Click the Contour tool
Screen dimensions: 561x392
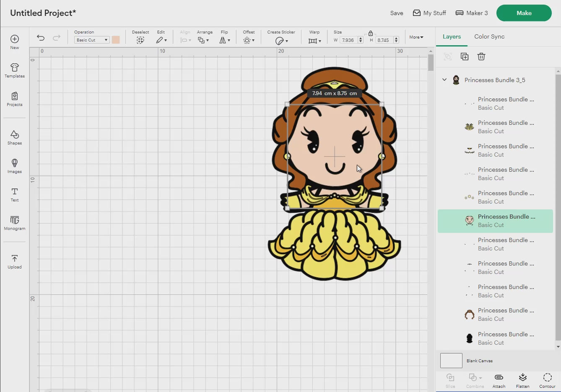(x=547, y=381)
